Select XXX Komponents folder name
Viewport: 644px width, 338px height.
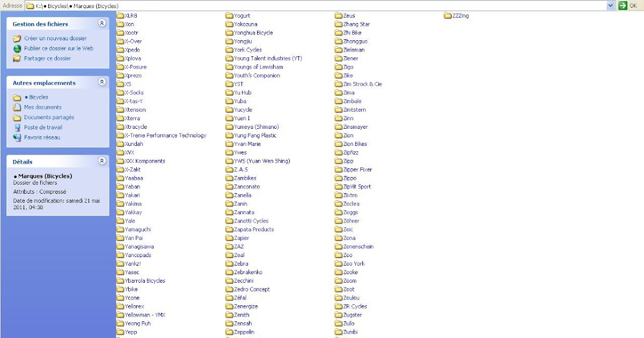tap(145, 161)
